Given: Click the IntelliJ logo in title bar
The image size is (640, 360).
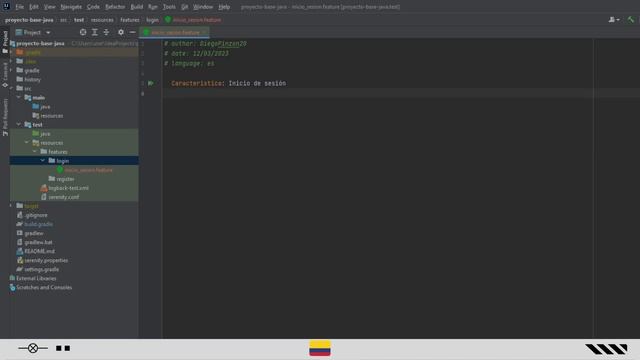Looking at the screenshot, I should point(6,6).
